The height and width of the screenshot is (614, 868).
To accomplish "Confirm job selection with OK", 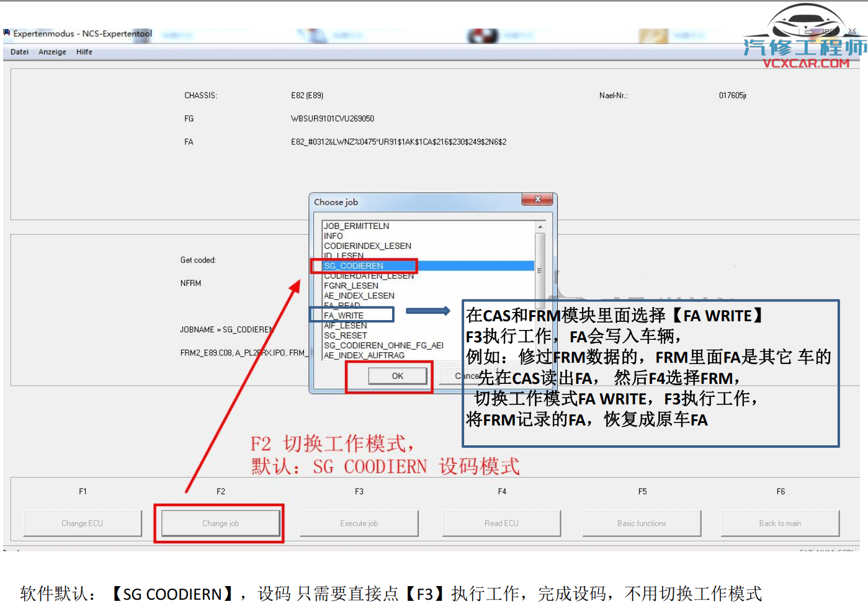I will (397, 376).
